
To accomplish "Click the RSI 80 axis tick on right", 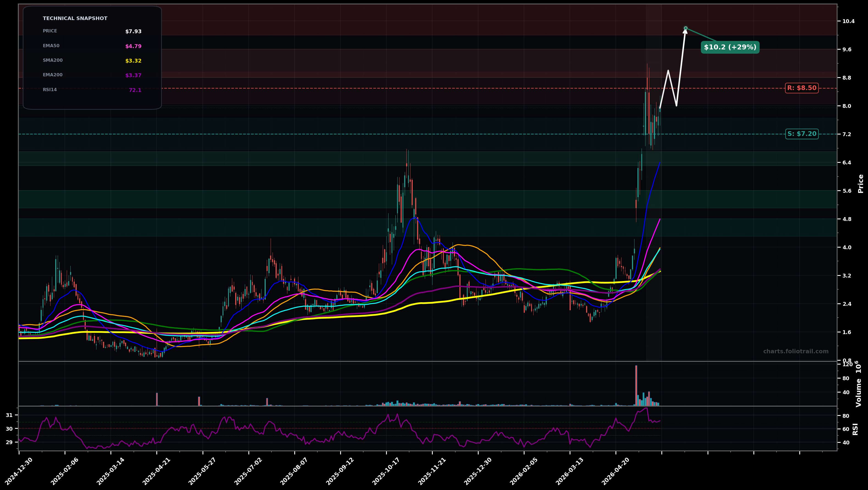I will pyautogui.click(x=846, y=416).
